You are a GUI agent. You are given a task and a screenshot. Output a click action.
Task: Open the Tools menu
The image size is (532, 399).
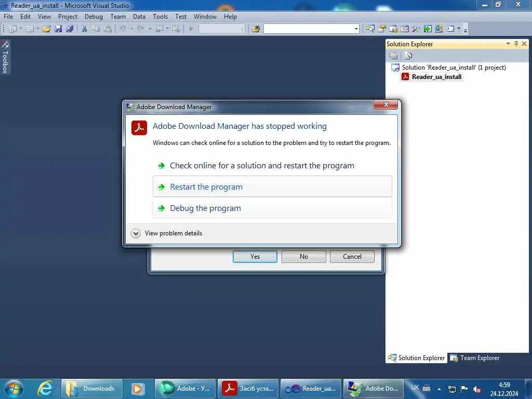click(160, 17)
